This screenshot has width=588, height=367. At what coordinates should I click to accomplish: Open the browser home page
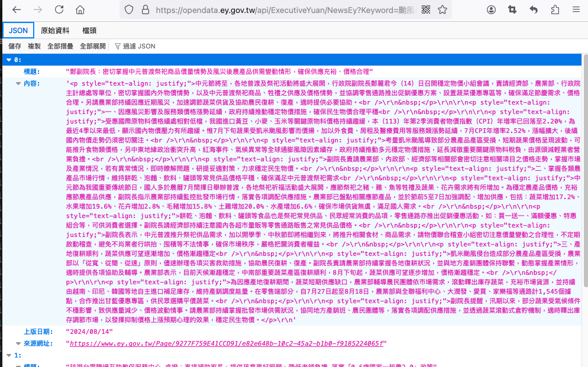[80, 9]
